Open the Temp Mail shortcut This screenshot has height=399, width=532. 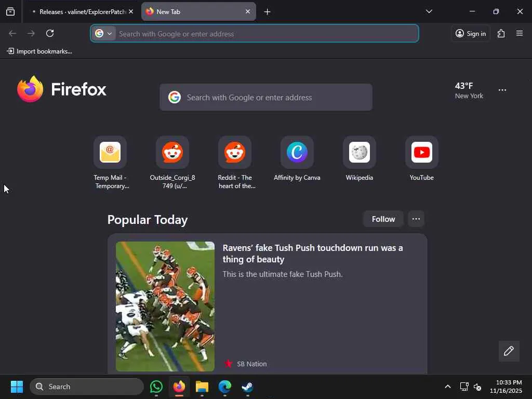coord(110,163)
